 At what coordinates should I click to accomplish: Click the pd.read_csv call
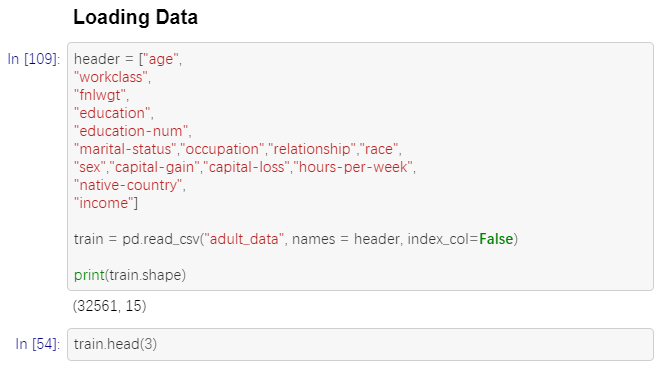(161, 239)
